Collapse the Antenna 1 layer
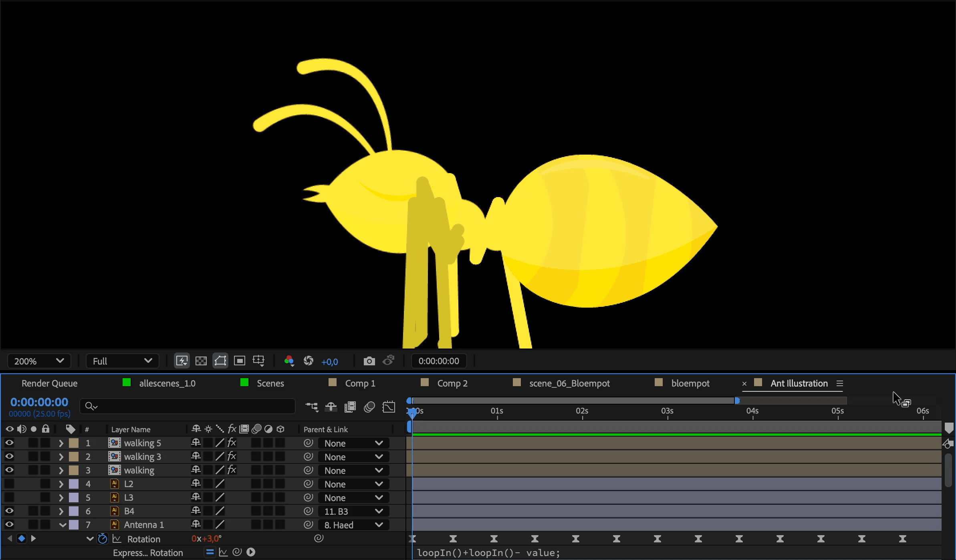The height and width of the screenshot is (560, 956). [63, 525]
